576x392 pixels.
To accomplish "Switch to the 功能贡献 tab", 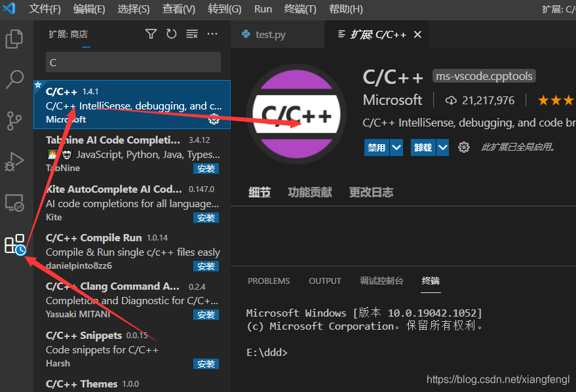I will point(310,192).
